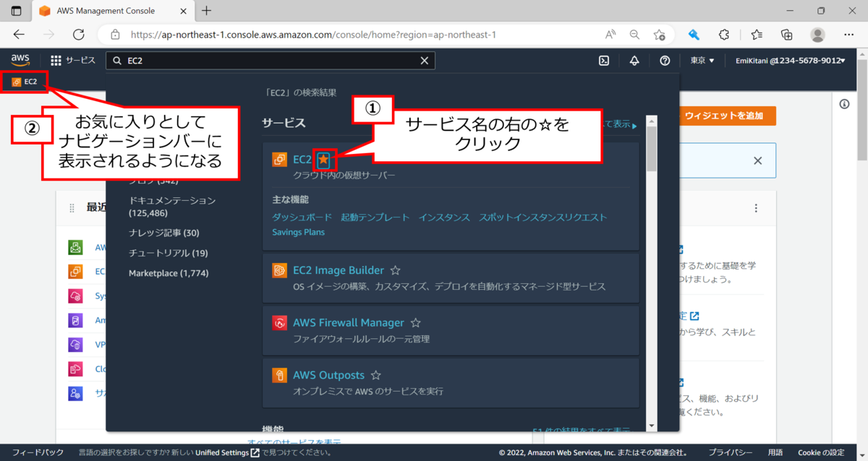The image size is (868, 461).
Task: Open EC2 favorite in the navigation bar
Action: [25, 82]
